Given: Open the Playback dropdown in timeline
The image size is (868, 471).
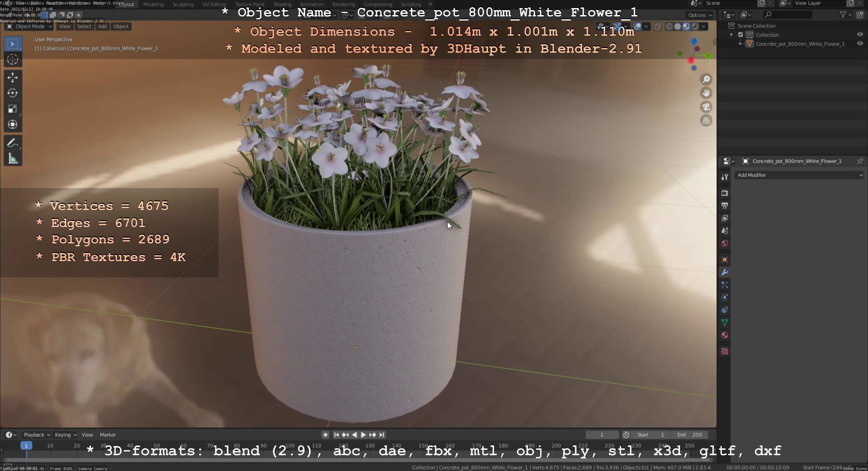Looking at the screenshot, I should (x=36, y=435).
